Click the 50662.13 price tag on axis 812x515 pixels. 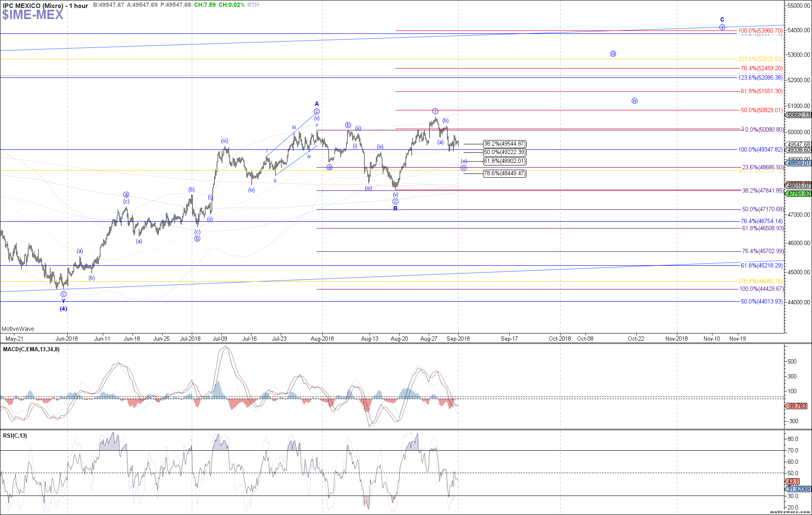[x=798, y=115]
